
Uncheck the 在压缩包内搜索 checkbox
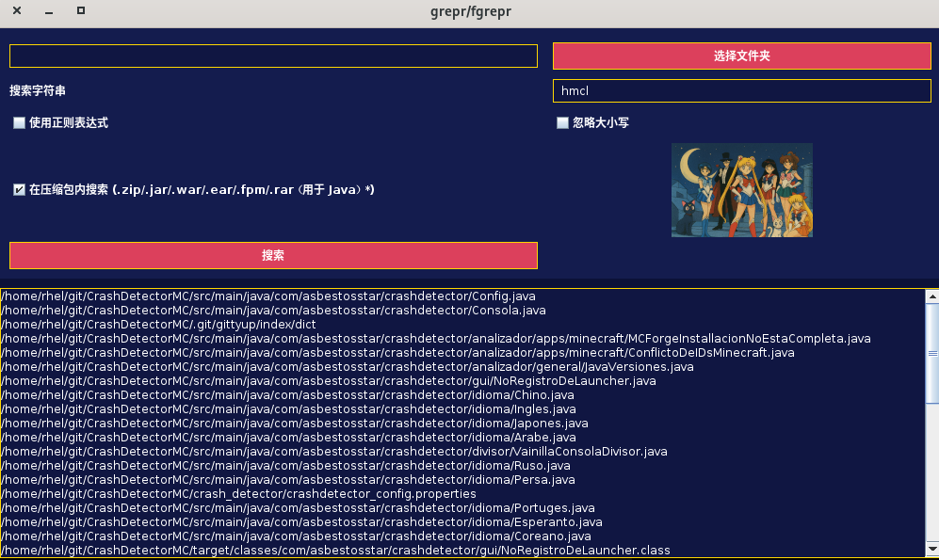click(x=20, y=190)
